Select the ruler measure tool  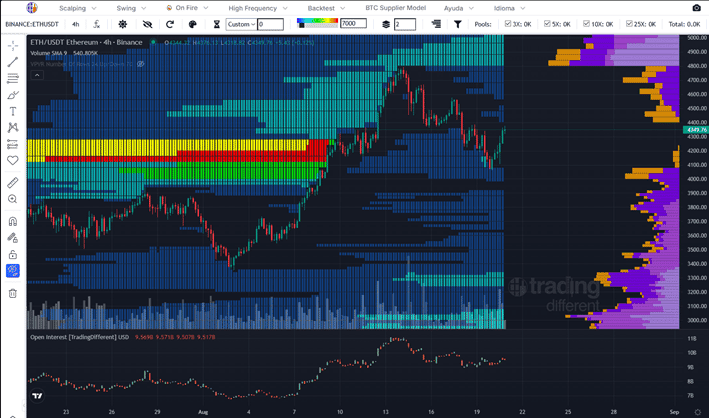(x=13, y=182)
